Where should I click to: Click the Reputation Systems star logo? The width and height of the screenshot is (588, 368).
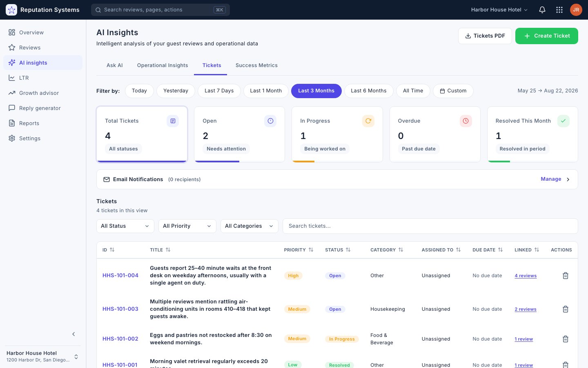click(x=11, y=10)
